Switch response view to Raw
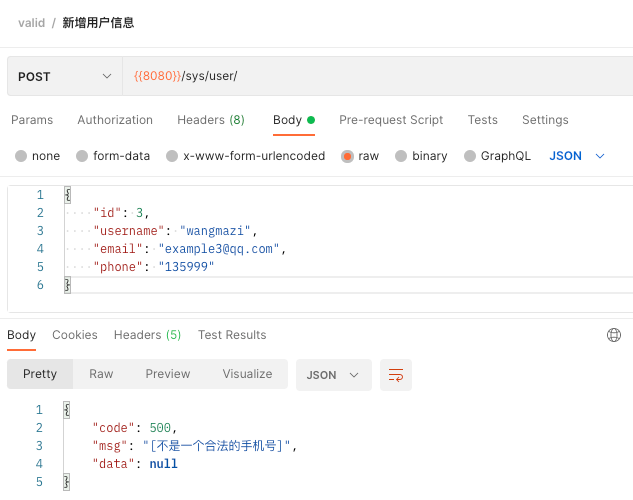 101,374
